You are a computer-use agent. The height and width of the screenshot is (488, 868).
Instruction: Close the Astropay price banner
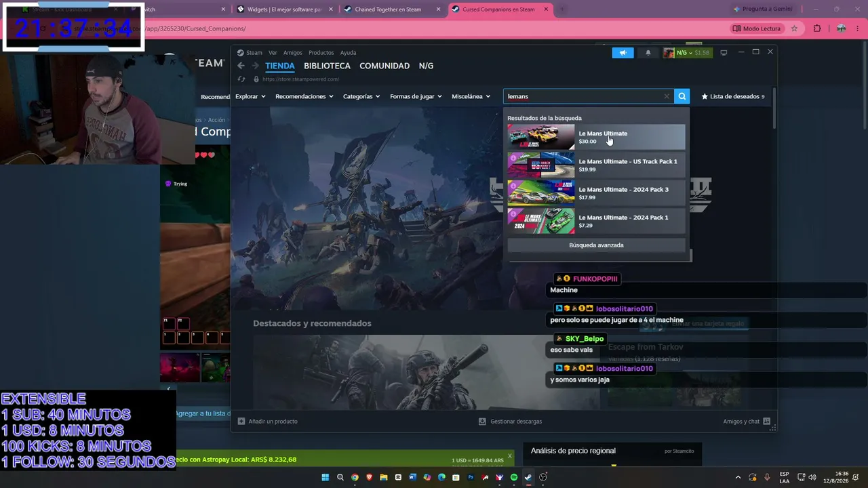pyautogui.click(x=510, y=456)
